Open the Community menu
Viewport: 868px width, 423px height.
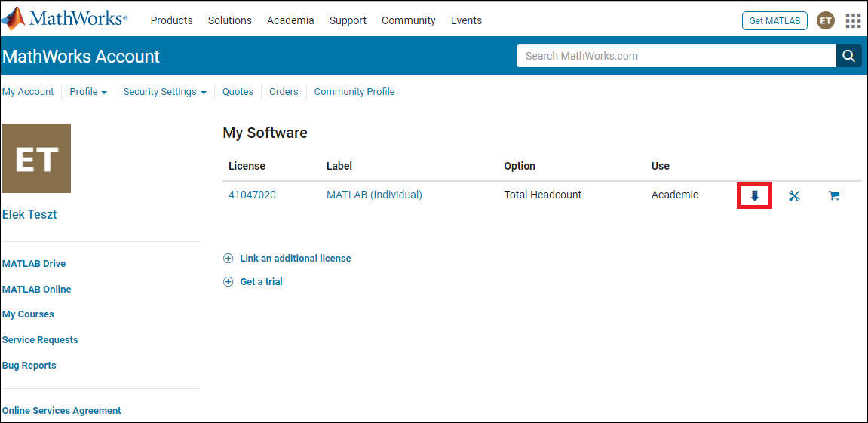(x=408, y=21)
